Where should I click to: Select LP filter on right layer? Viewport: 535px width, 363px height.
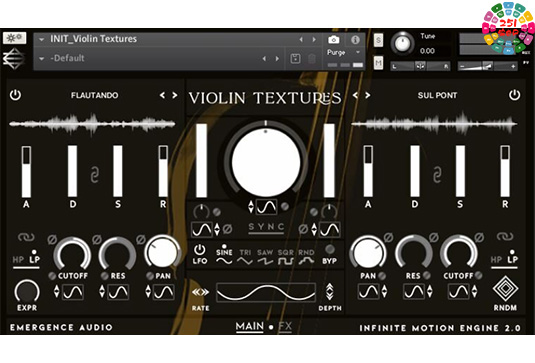512,259
